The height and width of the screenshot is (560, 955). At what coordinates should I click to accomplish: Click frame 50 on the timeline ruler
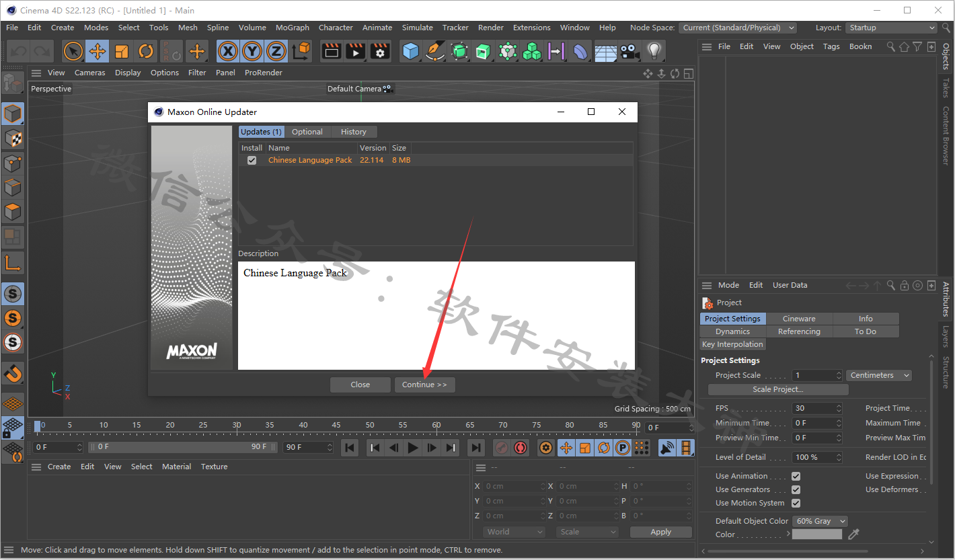click(x=370, y=426)
